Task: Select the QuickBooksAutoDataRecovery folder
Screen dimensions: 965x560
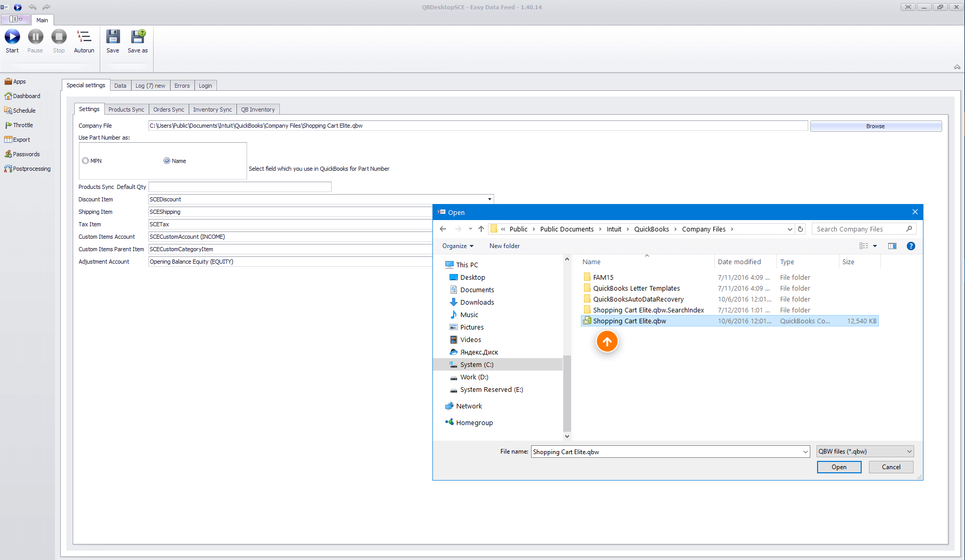Action: (638, 299)
